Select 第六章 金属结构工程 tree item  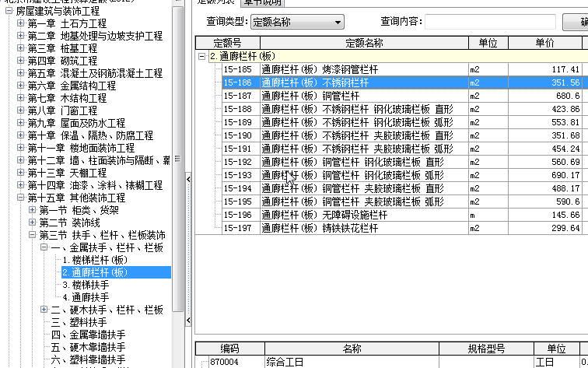pyautogui.click(x=72, y=86)
